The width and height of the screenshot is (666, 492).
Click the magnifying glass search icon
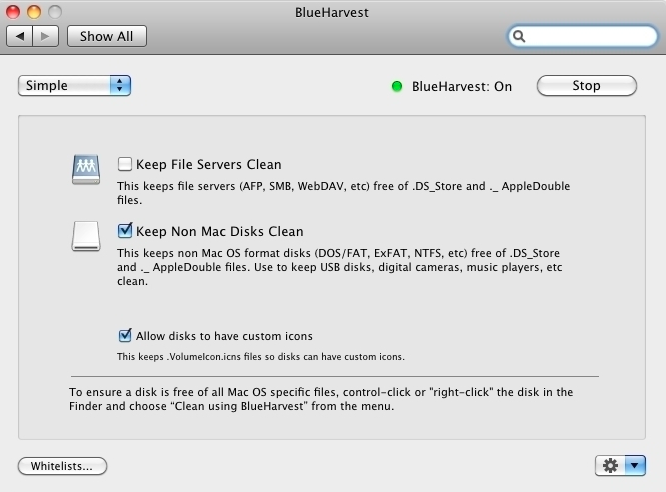[x=519, y=37]
